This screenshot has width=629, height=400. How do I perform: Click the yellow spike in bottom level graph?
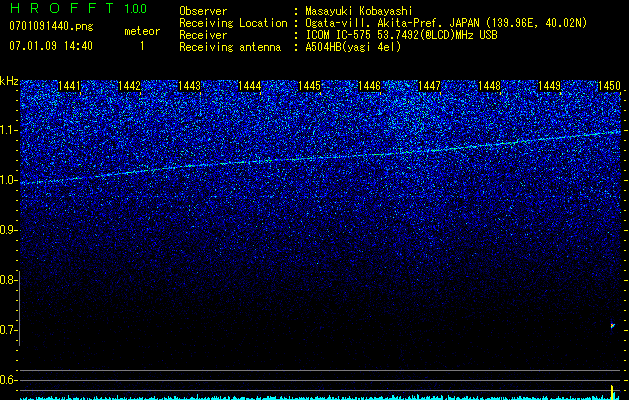pyautogui.click(x=613, y=391)
